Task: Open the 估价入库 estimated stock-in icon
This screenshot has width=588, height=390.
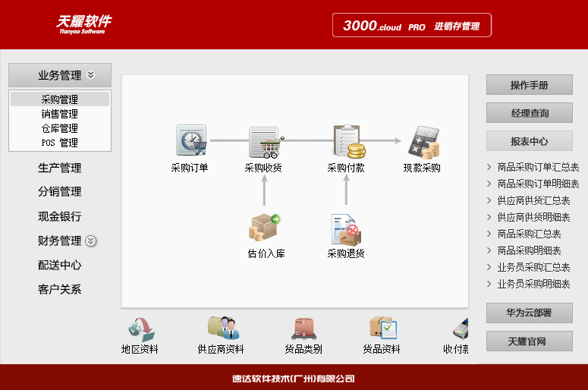Action: click(x=265, y=227)
